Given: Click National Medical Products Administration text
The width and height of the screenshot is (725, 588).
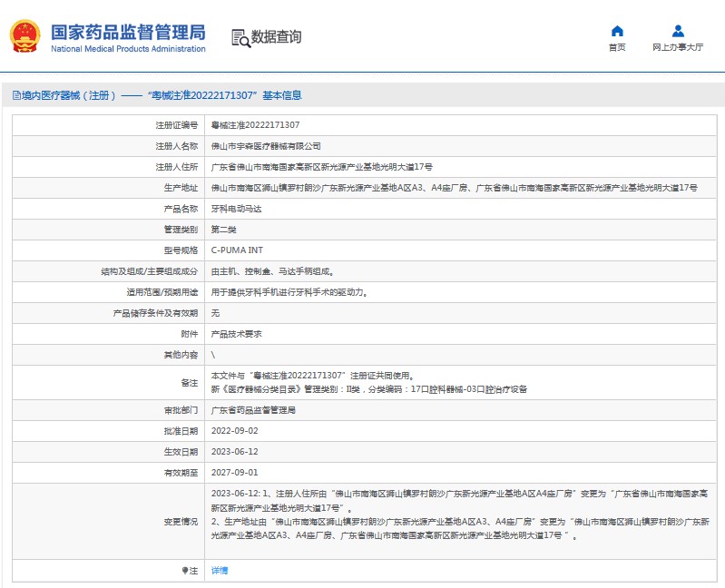Looking at the screenshot, I should pyautogui.click(x=128, y=48).
